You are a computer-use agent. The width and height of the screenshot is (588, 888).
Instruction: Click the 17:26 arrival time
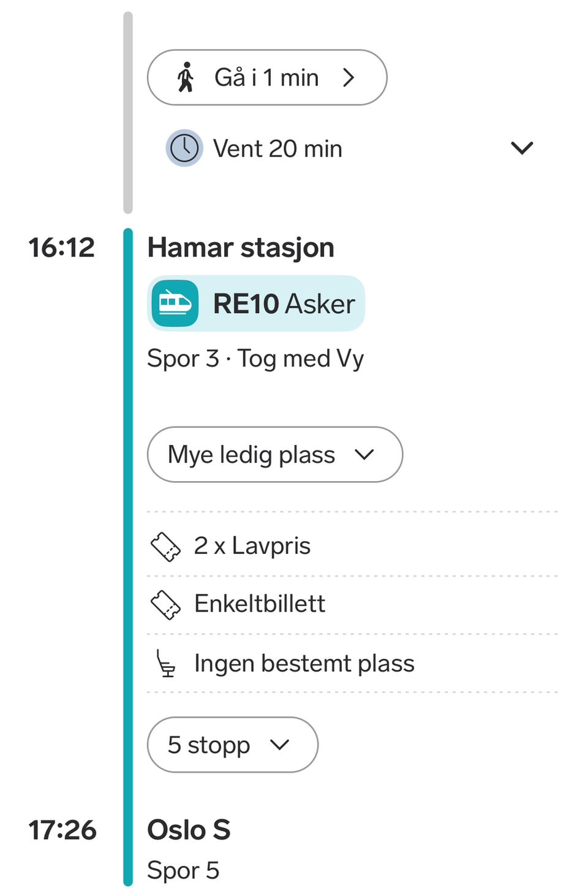62,830
